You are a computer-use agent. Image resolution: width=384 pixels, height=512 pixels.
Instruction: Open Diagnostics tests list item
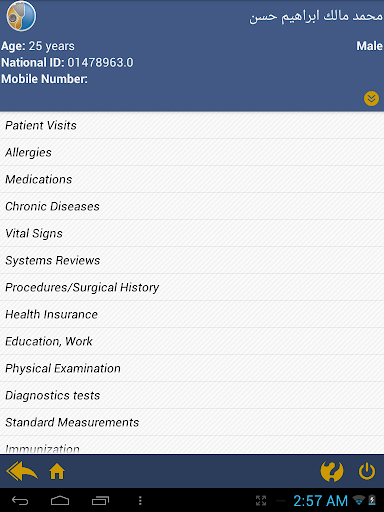point(192,395)
